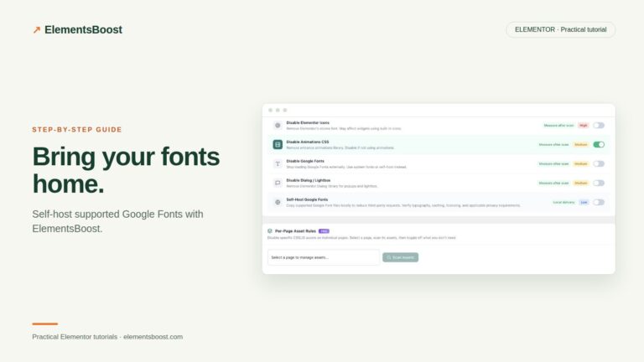Image resolution: width=644 pixels, height=362 pixels.
Task: Click the High badge on Disable Elementor Icons
Action: [584, 126]
